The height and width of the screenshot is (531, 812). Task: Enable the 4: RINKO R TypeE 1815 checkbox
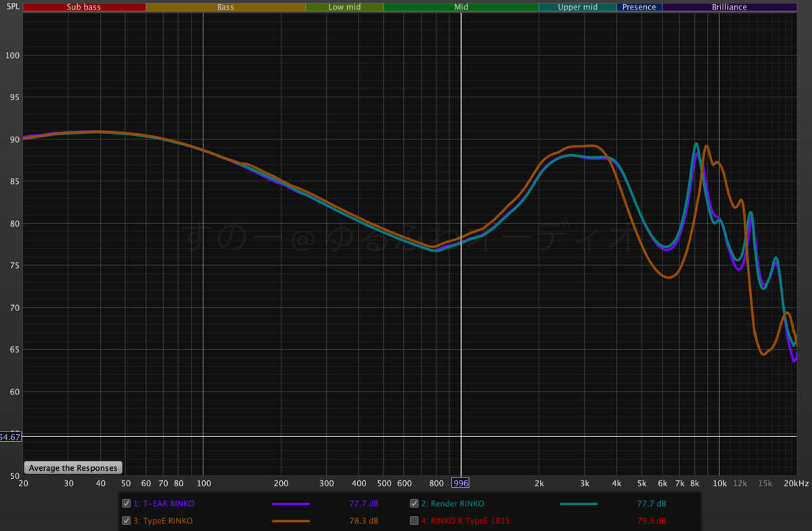[x=414, y=521]
